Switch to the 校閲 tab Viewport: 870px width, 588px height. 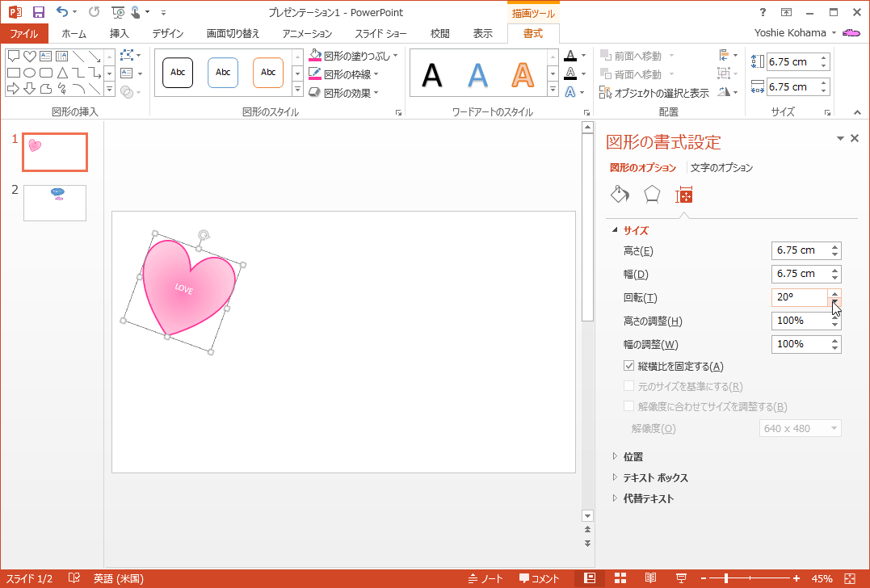click(440, 33)
